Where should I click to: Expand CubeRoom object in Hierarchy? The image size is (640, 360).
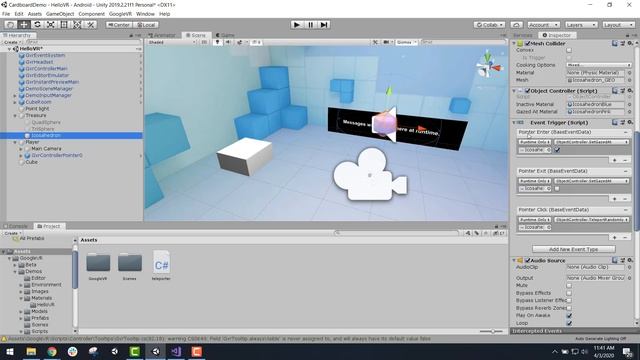point(15,102)
